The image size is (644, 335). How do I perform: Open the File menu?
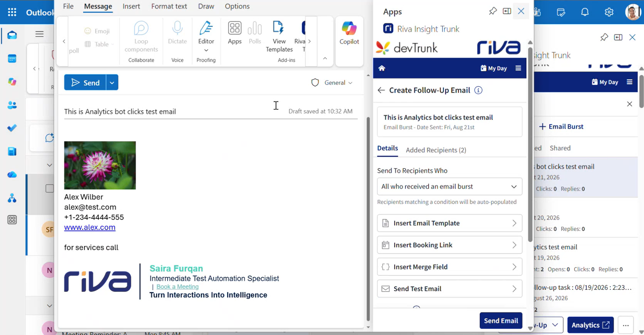[68, 6]
